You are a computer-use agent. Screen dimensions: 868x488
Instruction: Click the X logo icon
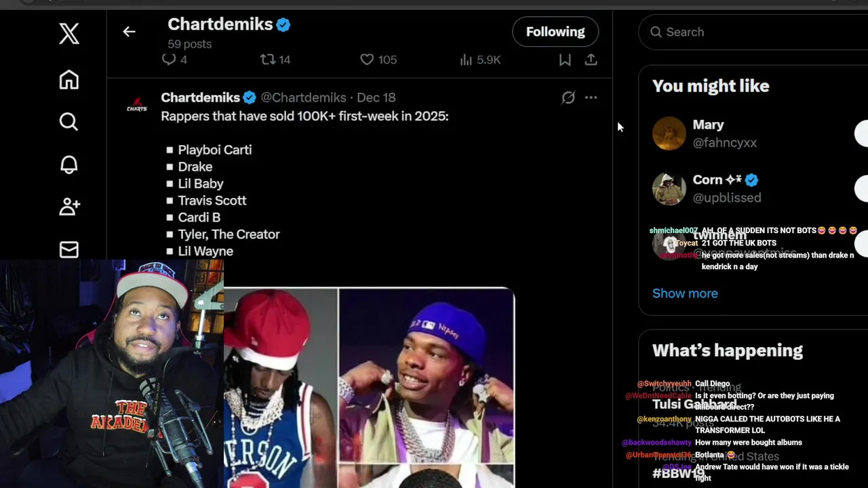click(68, 33)
